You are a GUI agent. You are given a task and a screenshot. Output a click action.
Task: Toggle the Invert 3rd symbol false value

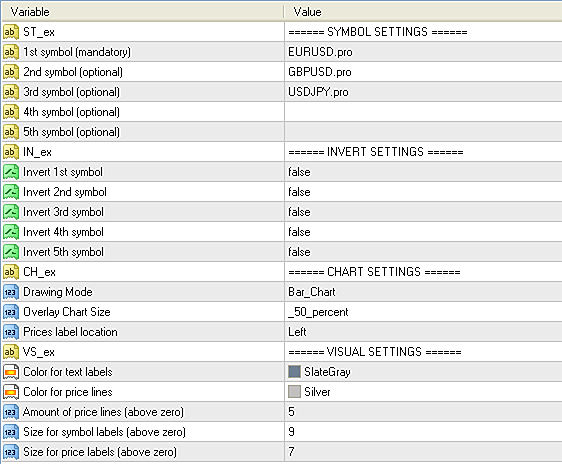423,212
